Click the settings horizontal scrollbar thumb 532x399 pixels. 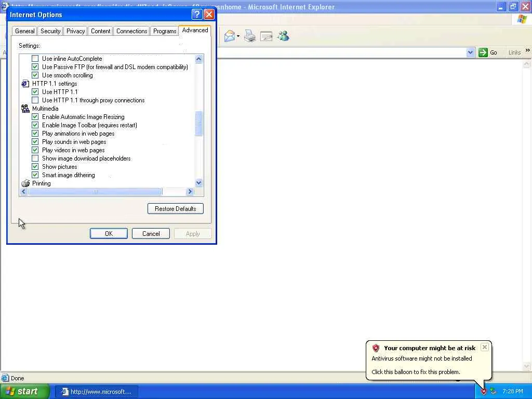coord(95,191)
